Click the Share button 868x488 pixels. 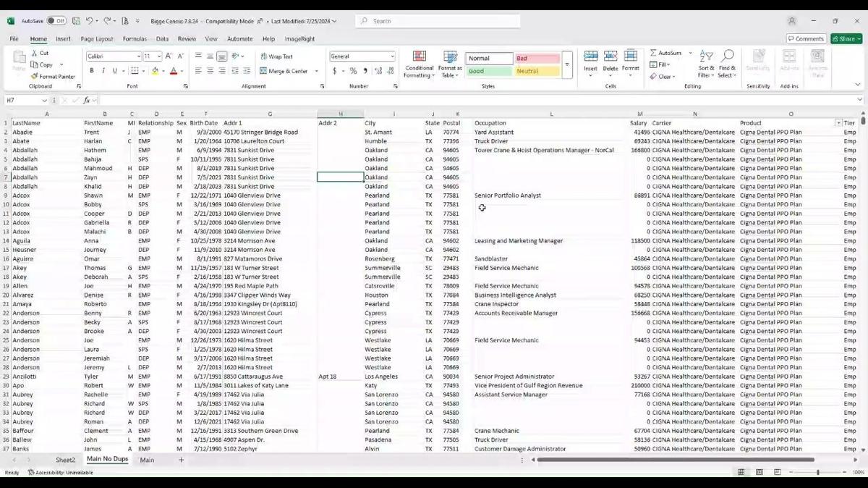[846, 39]
